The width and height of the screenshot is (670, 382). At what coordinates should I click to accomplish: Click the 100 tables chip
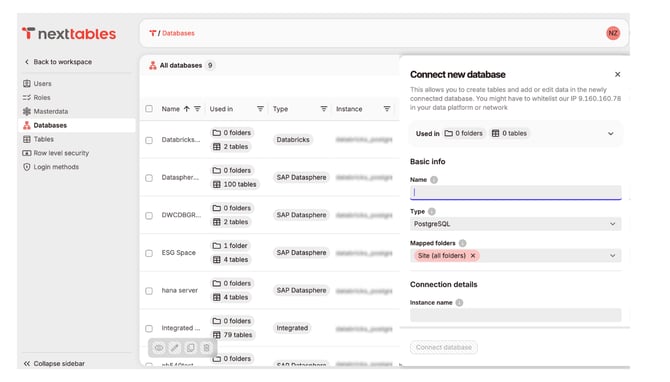[235, 184]
